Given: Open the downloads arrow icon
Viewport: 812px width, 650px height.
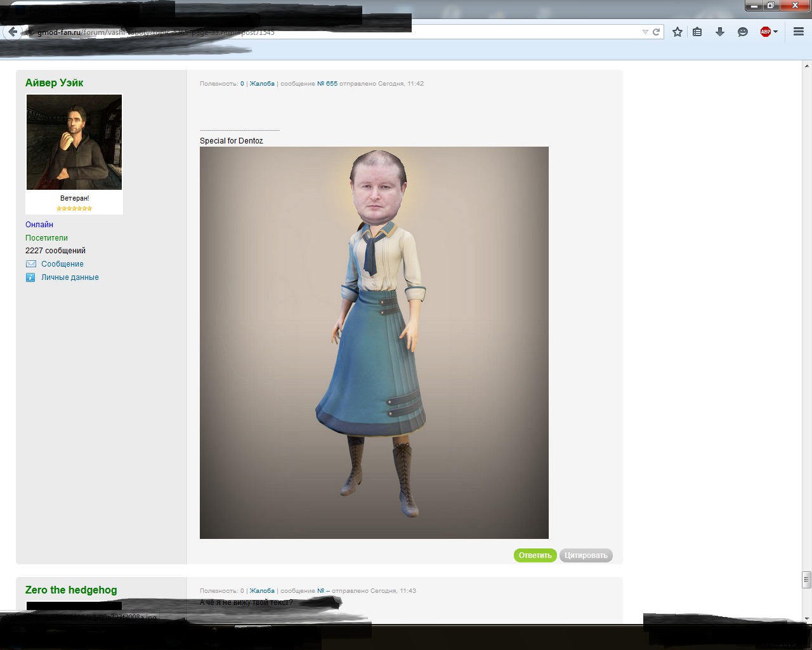Looking at the screenshot, I should pyautogui.click(x=720, y=32).
